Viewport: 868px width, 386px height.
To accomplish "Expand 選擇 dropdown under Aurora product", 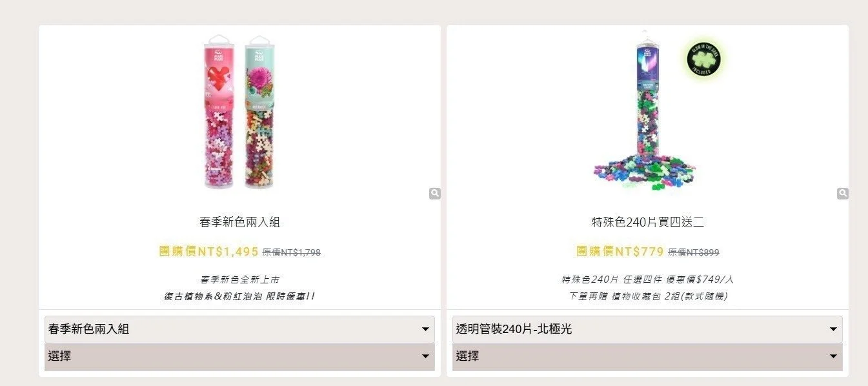I will click(x=647, y=356).
